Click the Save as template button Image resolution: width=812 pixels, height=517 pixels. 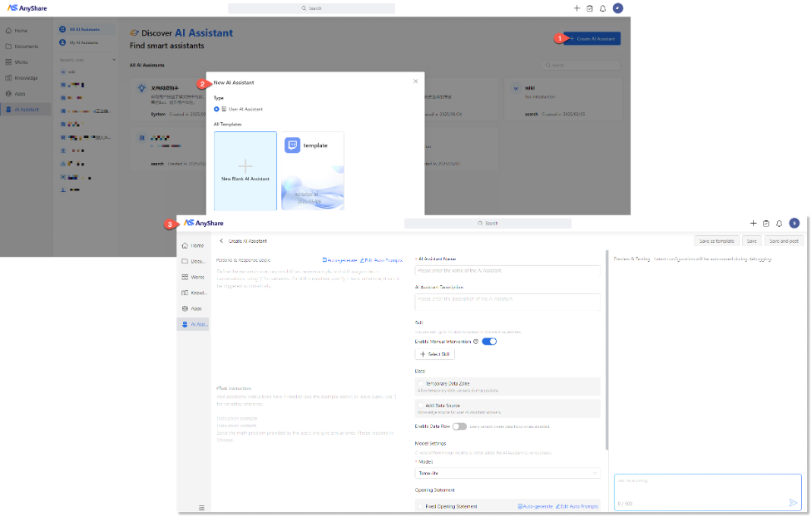[x=715, y=241]
